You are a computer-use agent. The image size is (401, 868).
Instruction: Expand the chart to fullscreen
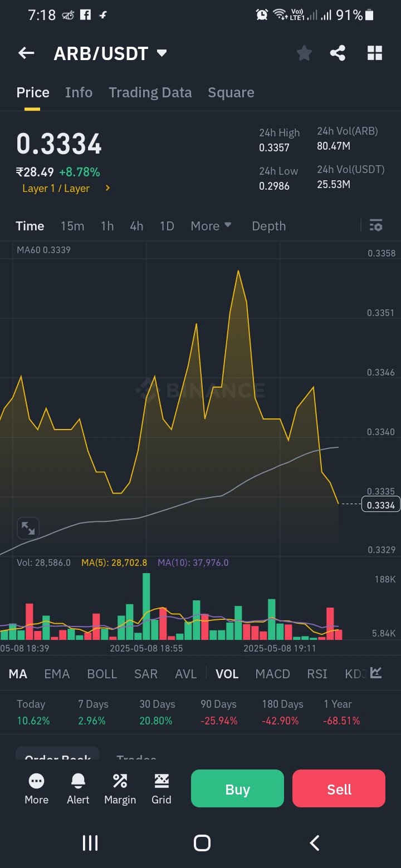(x=27, y=527)
